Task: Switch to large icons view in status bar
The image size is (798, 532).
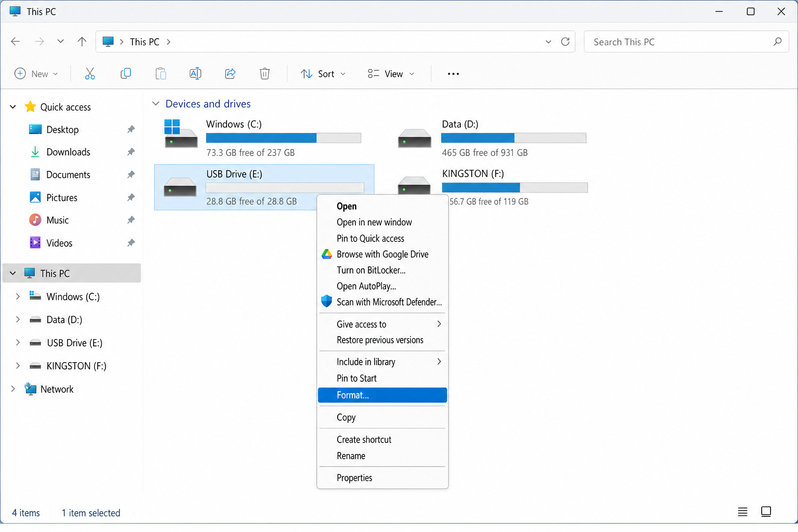Action: (766, 512)
